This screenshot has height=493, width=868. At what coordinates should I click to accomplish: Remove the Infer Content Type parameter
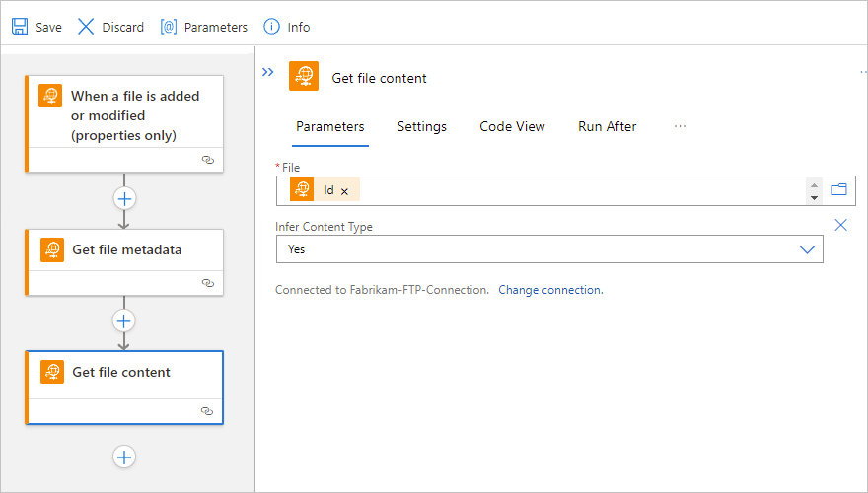coord(841,225)
